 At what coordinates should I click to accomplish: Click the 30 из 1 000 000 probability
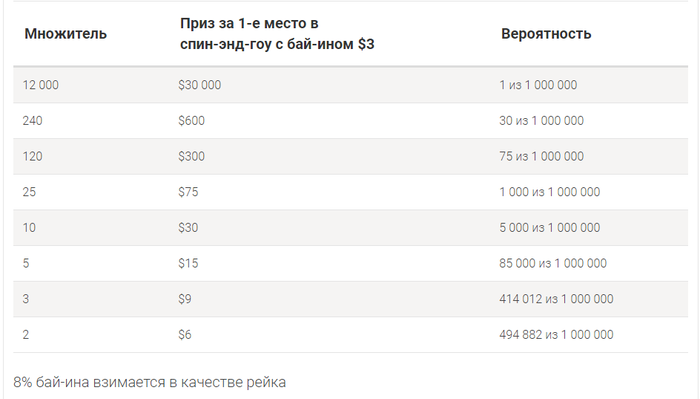(542, 121)
